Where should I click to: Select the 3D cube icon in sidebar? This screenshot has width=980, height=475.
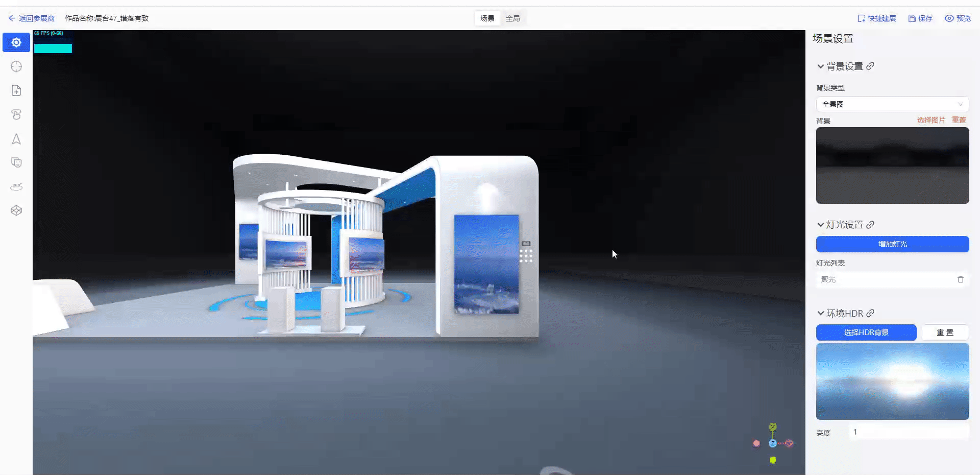[x=16, y=210]
